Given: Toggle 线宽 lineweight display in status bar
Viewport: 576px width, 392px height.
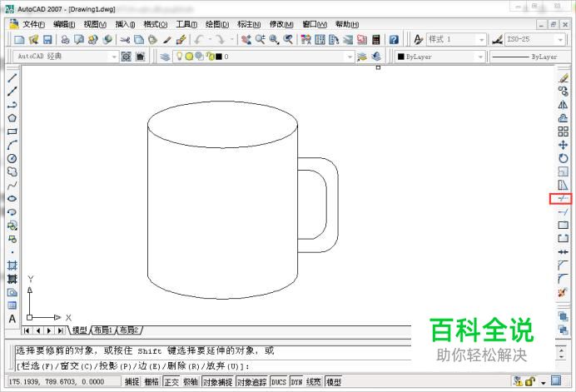Looking at the screenshot, I should tap(313, 382).
